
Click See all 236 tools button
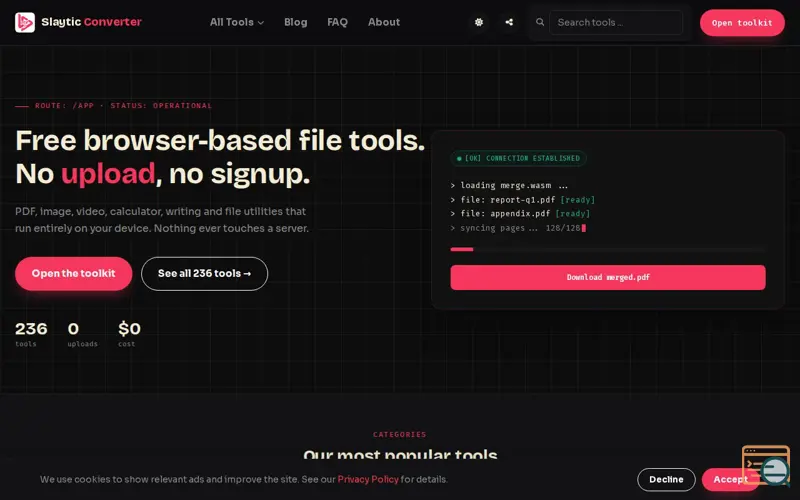(205, 273)
